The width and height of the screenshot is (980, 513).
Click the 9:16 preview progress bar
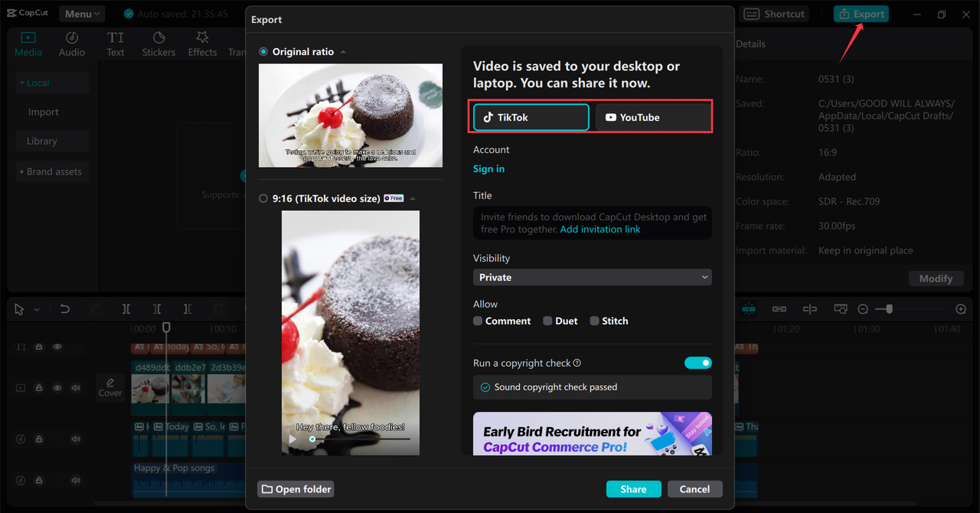pos(360,439)
